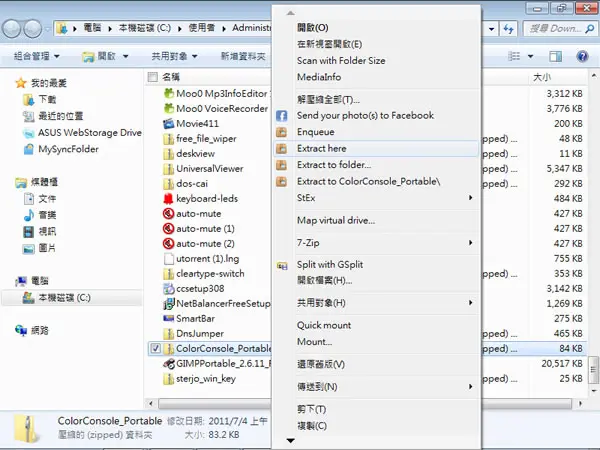Click the ASUS WebStorage Drive icon
Viewport: 600px width, 450px height.
tap(29, 133)
